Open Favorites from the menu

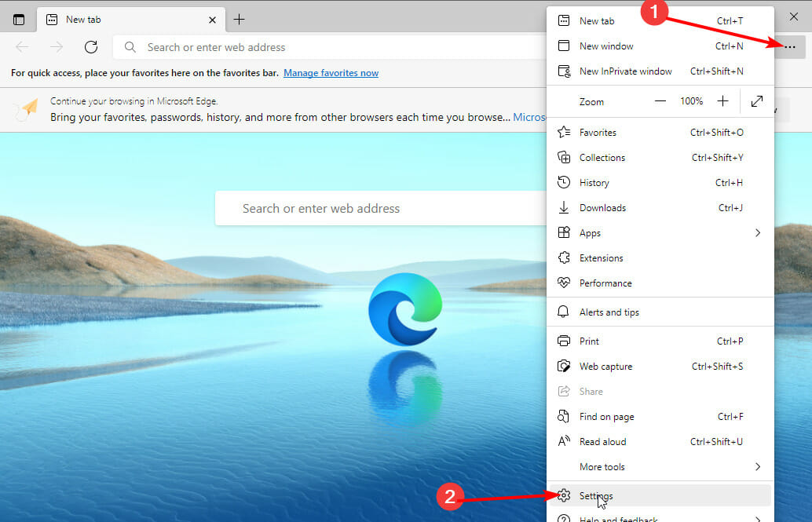660,133
